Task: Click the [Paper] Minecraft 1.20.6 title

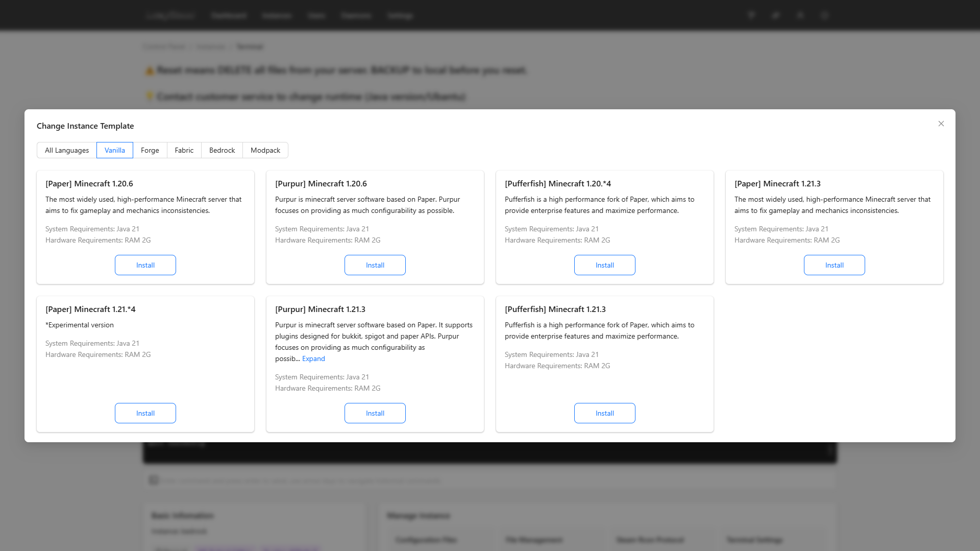Action: pyautogui.click(x=89, y=184)
